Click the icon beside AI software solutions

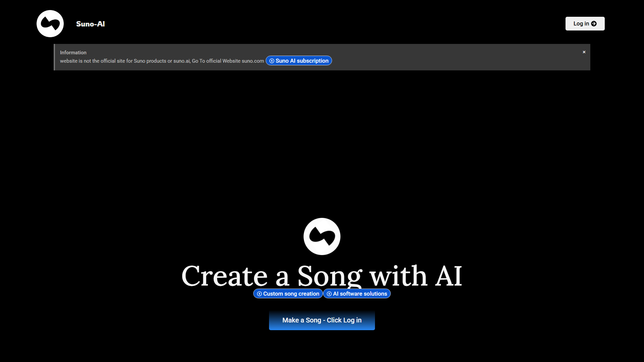tap(329, 294)
